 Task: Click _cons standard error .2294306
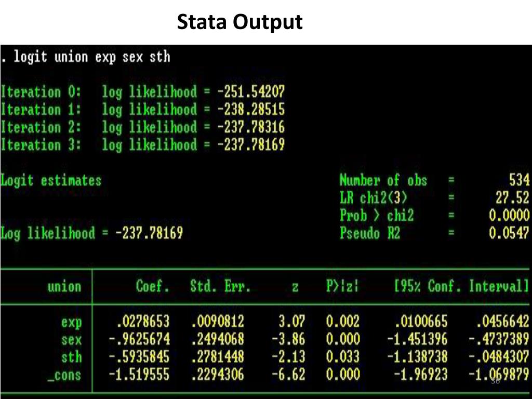(217, 375)
